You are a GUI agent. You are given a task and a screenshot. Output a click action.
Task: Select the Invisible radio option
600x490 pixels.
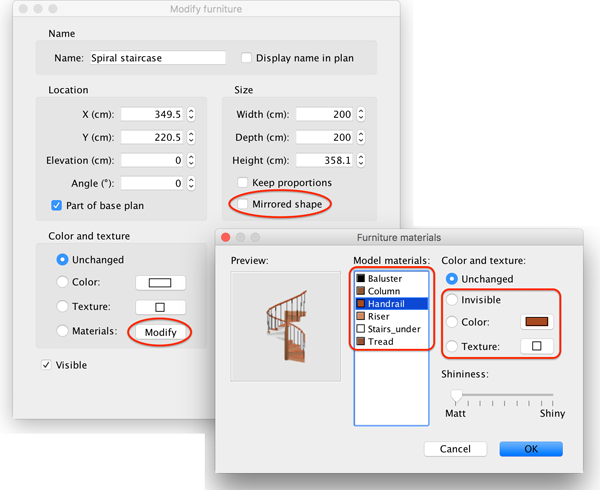452,300
